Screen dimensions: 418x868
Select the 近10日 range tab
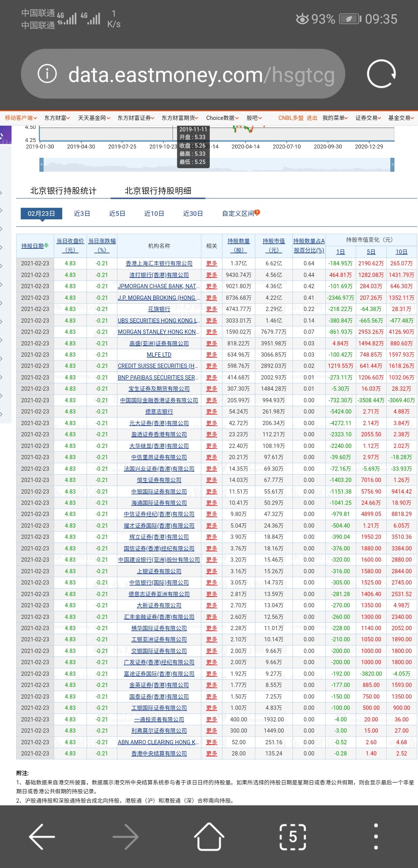click(x=154, y=213)
